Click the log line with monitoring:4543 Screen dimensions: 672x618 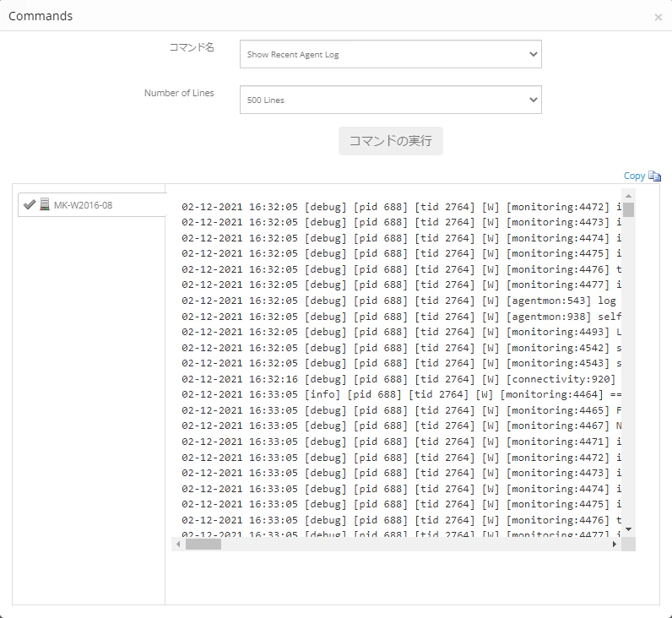(401, 363)
